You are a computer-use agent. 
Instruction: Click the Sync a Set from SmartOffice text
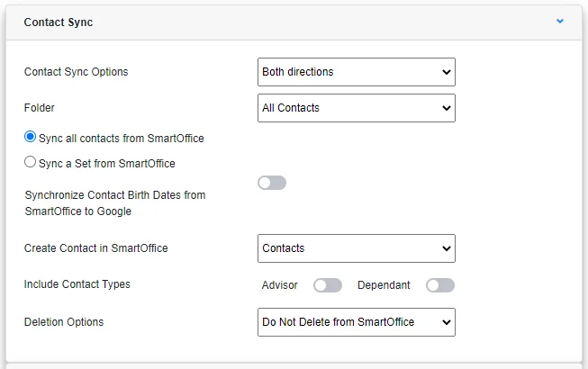[107, 163]
